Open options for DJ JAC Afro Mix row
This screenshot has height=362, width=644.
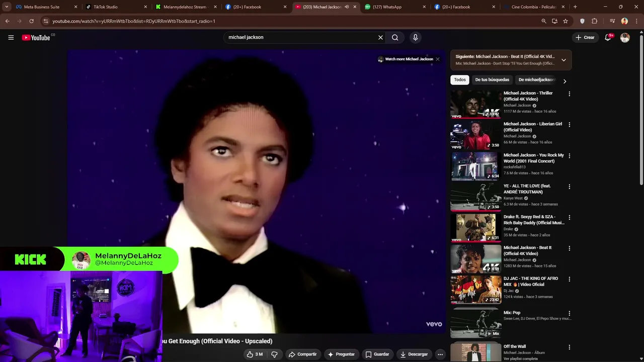569,279
